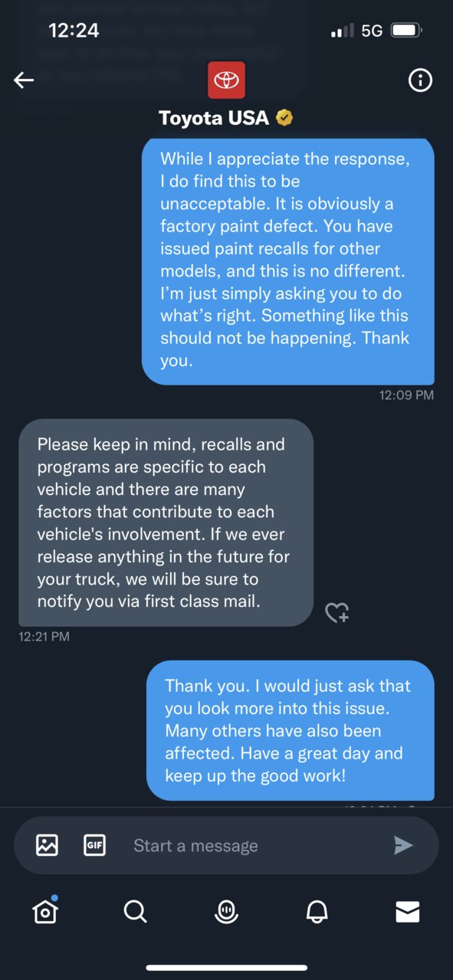Go back using the left arrow
Viewport: 453px width, 980px height.
(x=24, y=80)
